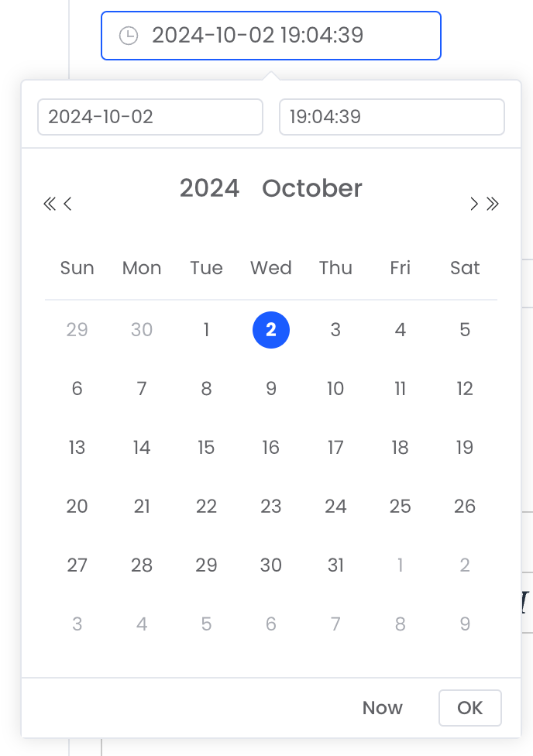533x756 pixels.
Task: Choose Saturday October 26
Action: pos(465,507)
